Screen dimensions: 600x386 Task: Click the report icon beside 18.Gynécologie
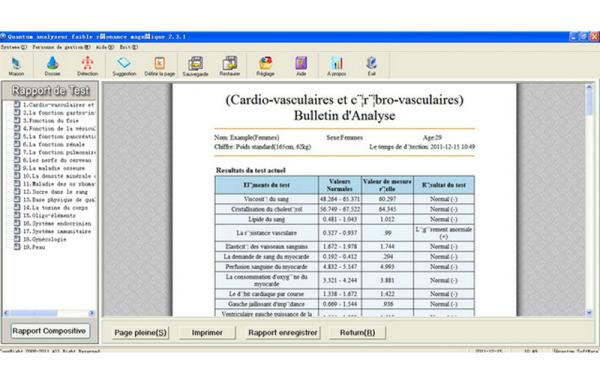click(17, 239)
